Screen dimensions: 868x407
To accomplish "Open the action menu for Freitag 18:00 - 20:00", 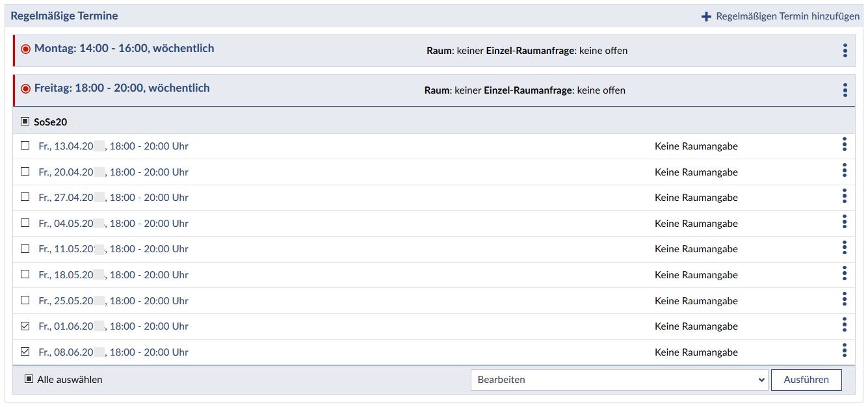I will click(845, 90).
